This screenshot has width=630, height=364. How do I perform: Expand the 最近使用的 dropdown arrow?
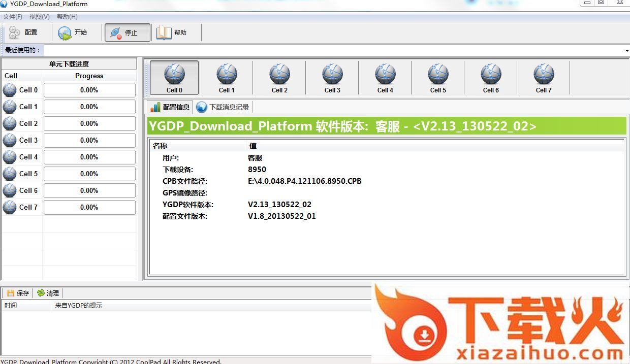pos(626,50)
